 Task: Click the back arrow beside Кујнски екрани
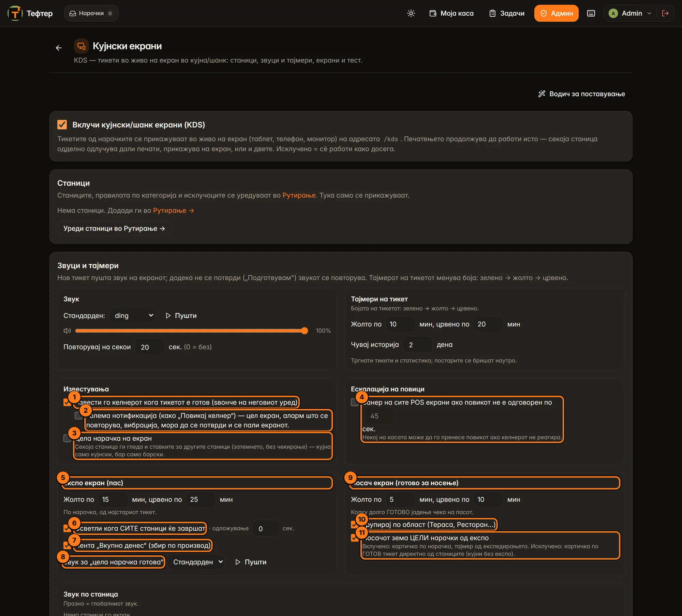(x=59, y=48)
